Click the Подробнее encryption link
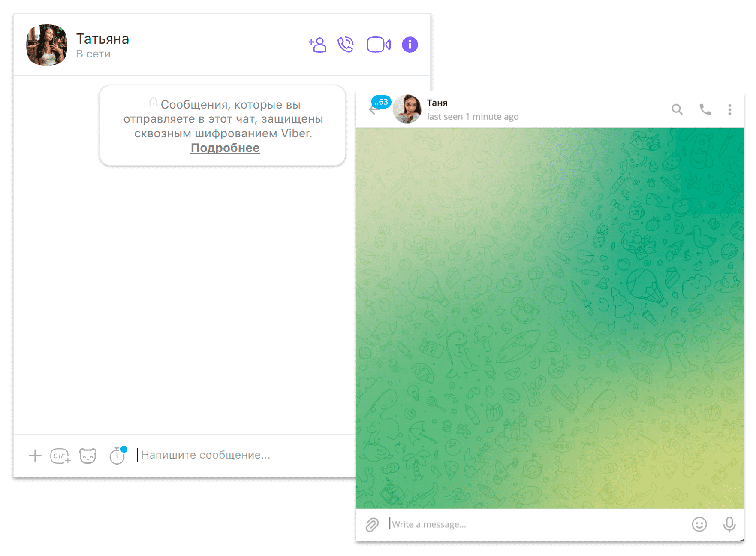The width and height of the screenshot is (756, 556). [x=225, y=148]
